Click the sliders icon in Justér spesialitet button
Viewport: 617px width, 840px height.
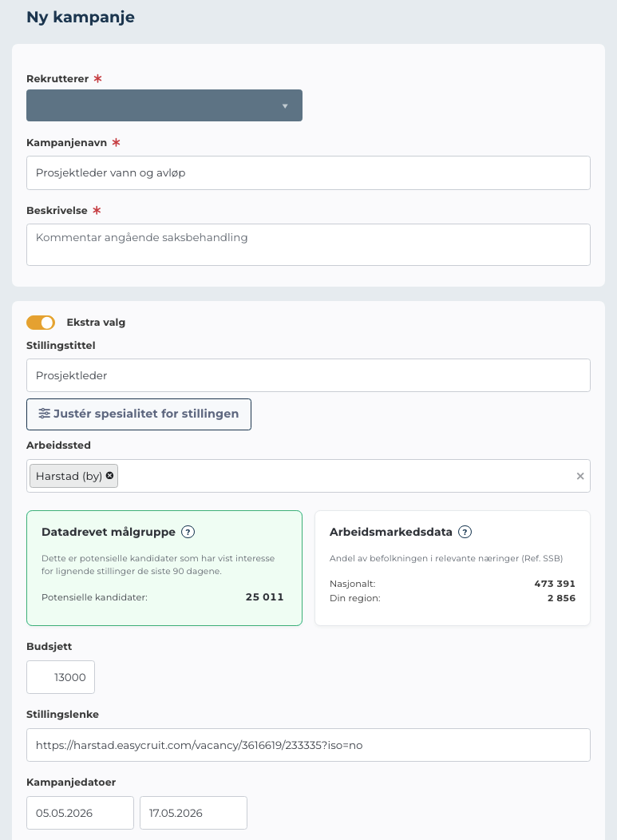pyautogui.click(x=44, y=414)
